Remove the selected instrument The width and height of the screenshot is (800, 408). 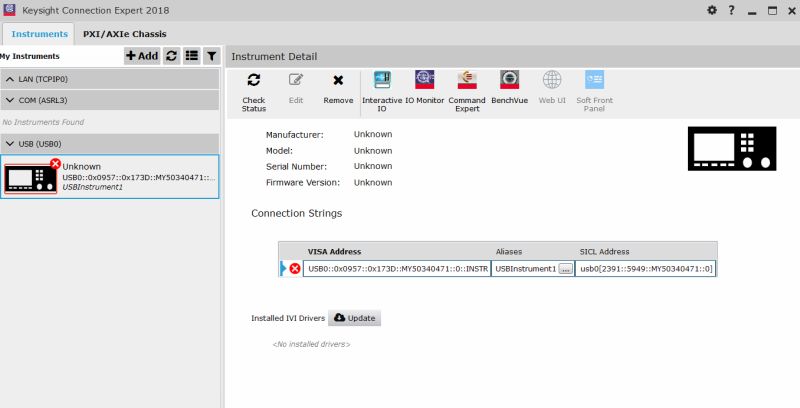click(338, 80)
